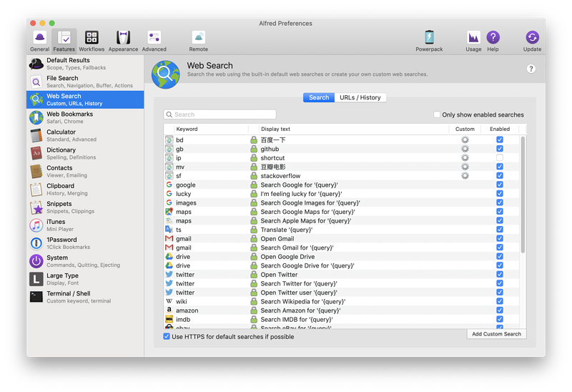The image size is (572, 392).
Task: Disable the amazon search checkbox
Action: click(500, 310)
